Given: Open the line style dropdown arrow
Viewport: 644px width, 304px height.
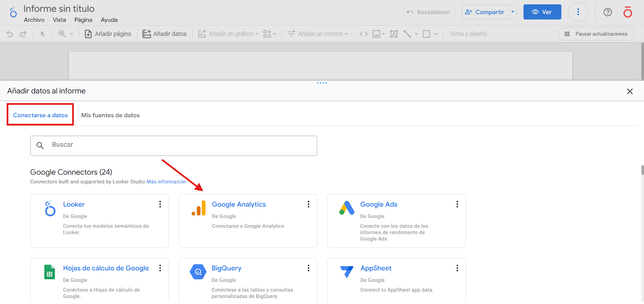Looking at the screenshot, I should [x=416, y=34].
